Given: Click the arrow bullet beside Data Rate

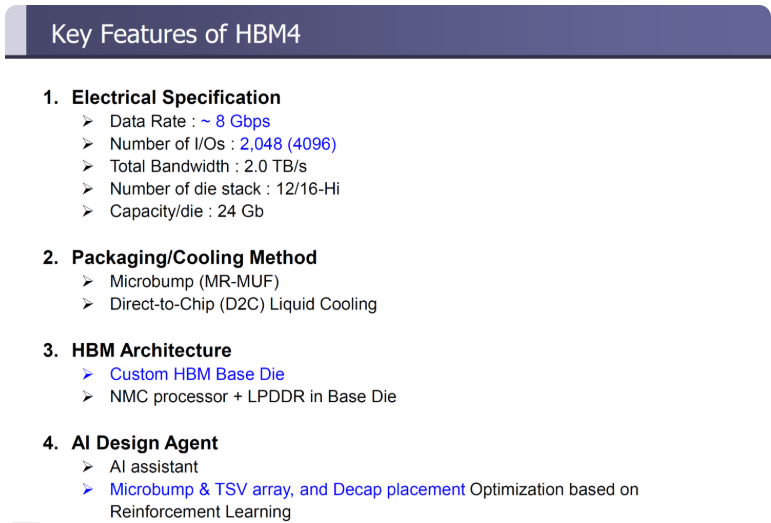Looking at the screenshot, I should tap(88, 121).
